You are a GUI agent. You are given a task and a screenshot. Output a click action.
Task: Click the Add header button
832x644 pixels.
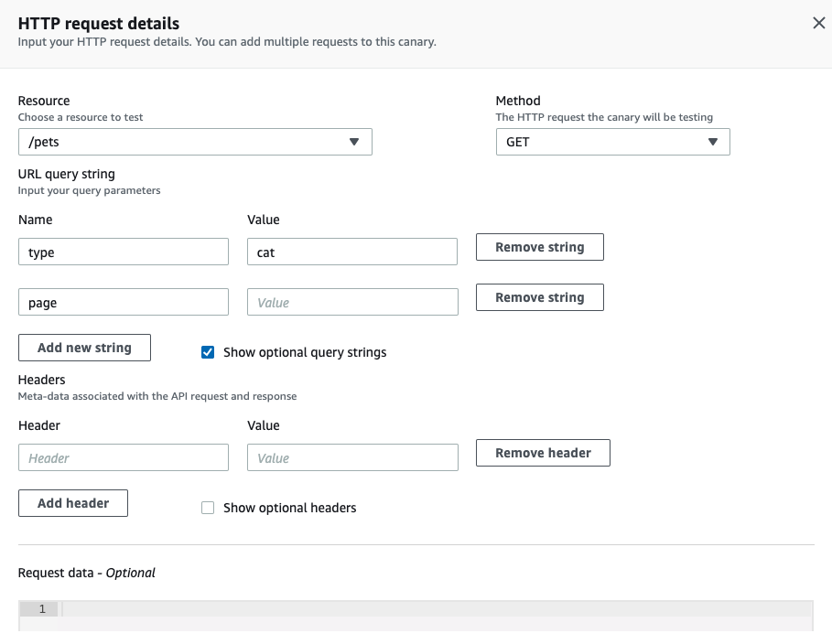(x=73, y=503)
